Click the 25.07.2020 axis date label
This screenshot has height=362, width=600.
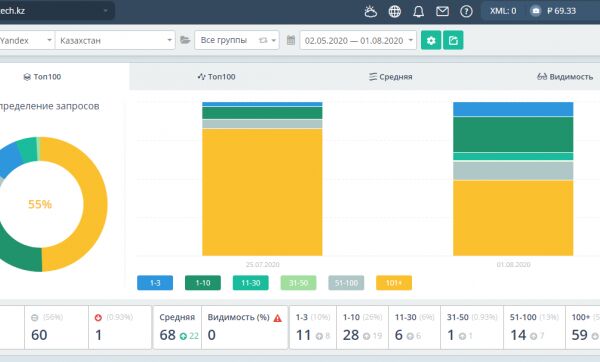click(262, 264)
